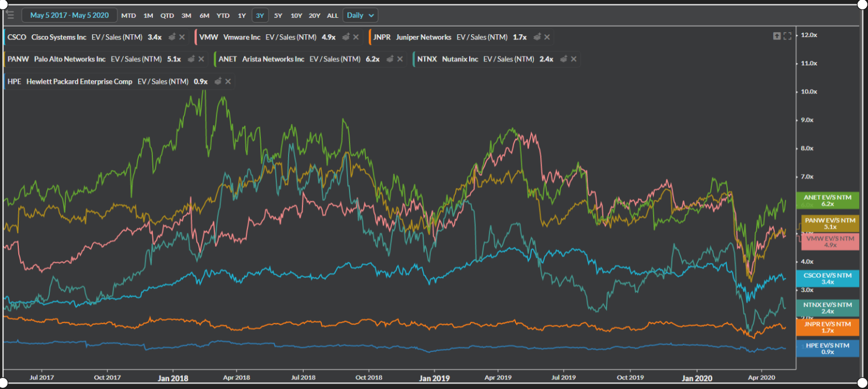
Task: Click the 5.1x value in the PANW legend
Action: coord(173,59)
